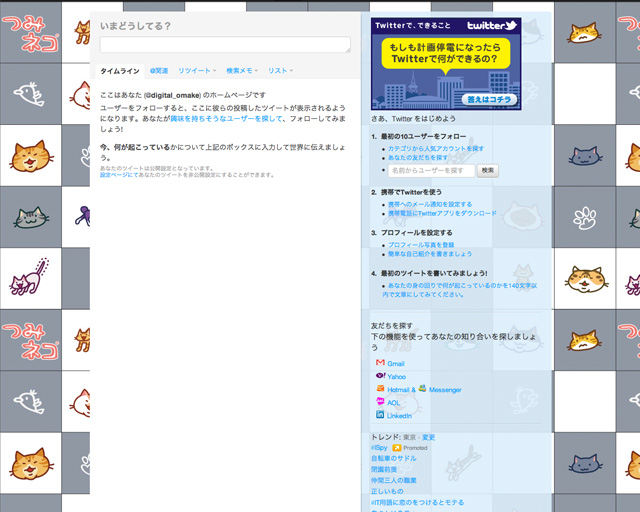This screenshot has width=640, height=512.
Task: Click the Gmail envelope icon
Action: [380, 362]
